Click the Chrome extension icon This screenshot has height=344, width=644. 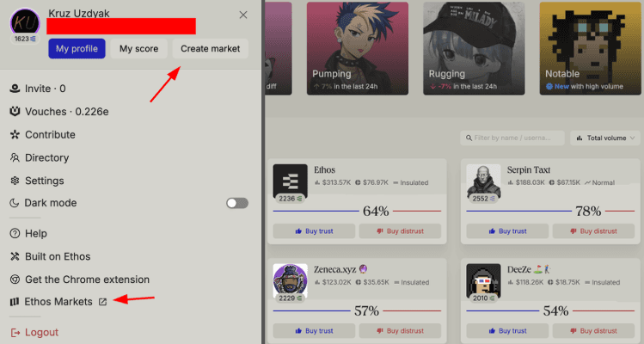[15, 279]
